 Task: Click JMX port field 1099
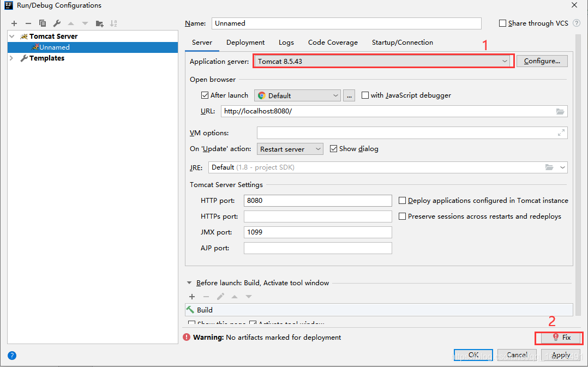[x=318, y=232]
